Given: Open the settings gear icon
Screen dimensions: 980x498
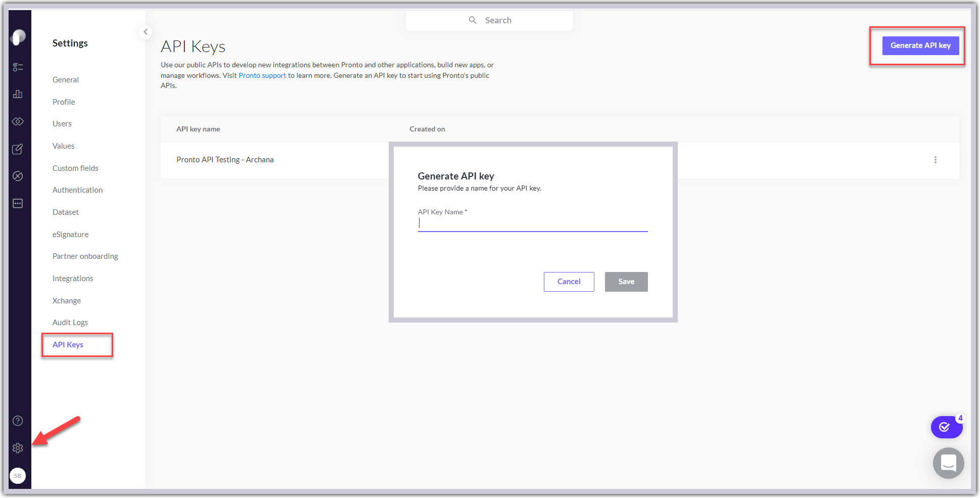Looking at the screenshot, I should 18,448.
